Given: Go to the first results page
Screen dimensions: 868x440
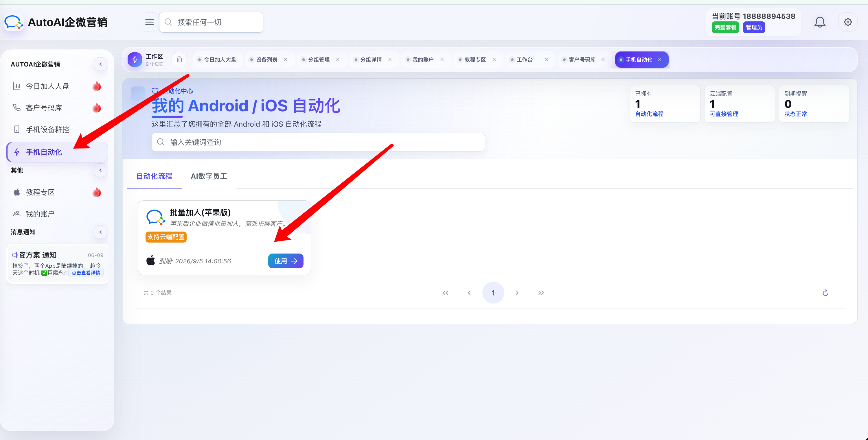Looking at the screenshot, I should click(x=446, y=293).
